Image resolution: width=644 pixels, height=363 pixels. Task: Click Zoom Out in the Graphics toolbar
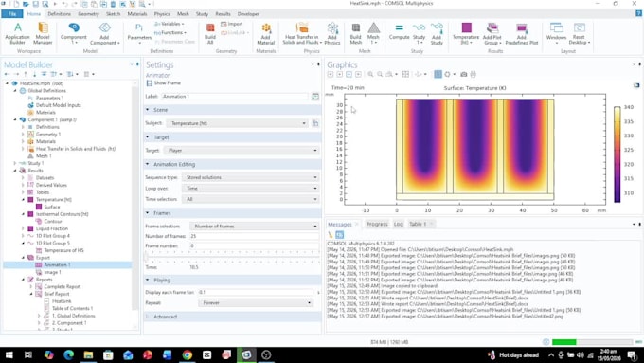pyautogui.click(x=380, y=75)
